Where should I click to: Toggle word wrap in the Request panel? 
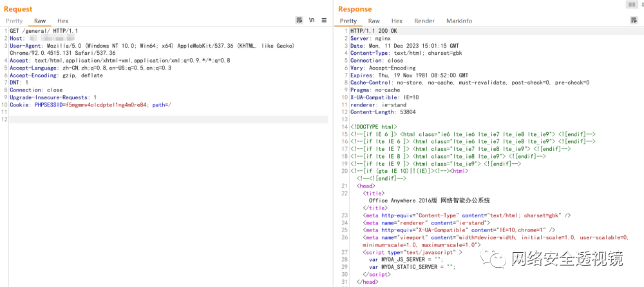point(299,20)
